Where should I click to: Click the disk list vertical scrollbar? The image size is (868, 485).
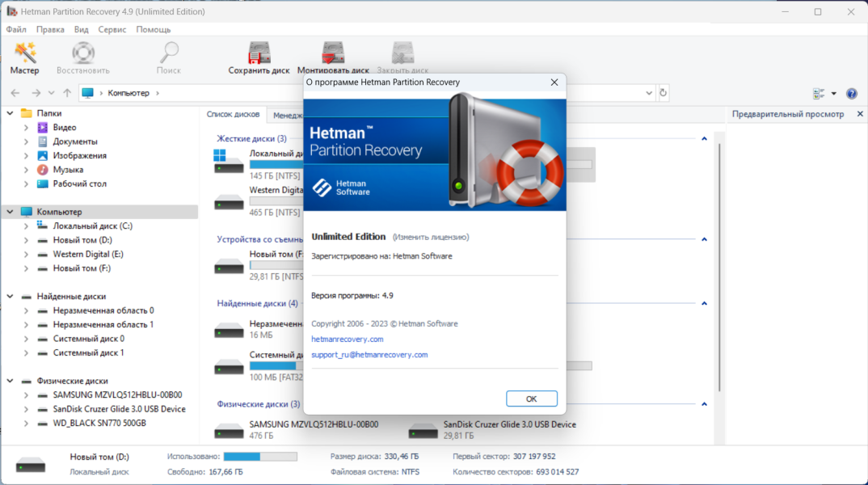coord(719,267)
